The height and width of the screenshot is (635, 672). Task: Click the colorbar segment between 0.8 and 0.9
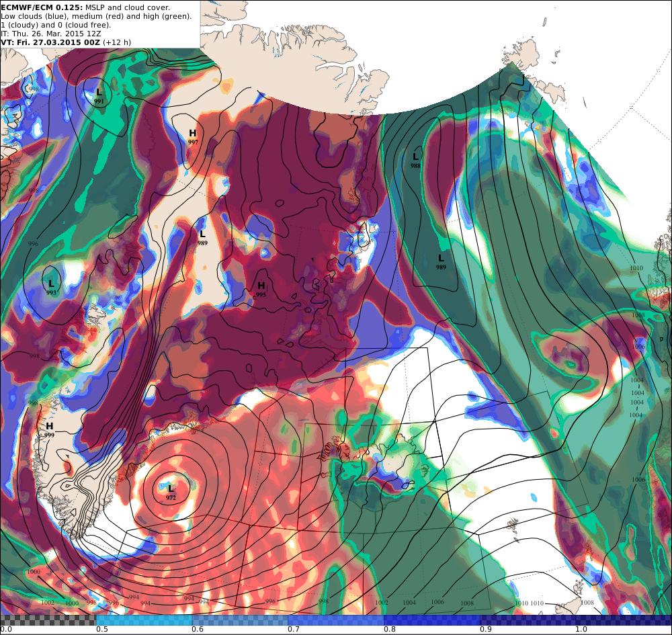432,620
